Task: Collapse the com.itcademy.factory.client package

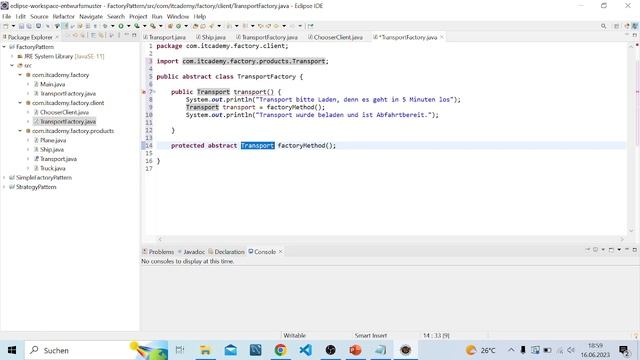Action: click(x=20, y=103)
